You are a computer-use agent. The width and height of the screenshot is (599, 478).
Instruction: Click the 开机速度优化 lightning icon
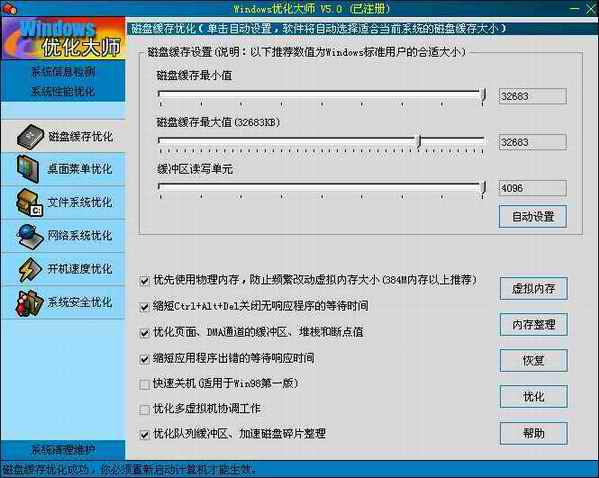point(30,269)
